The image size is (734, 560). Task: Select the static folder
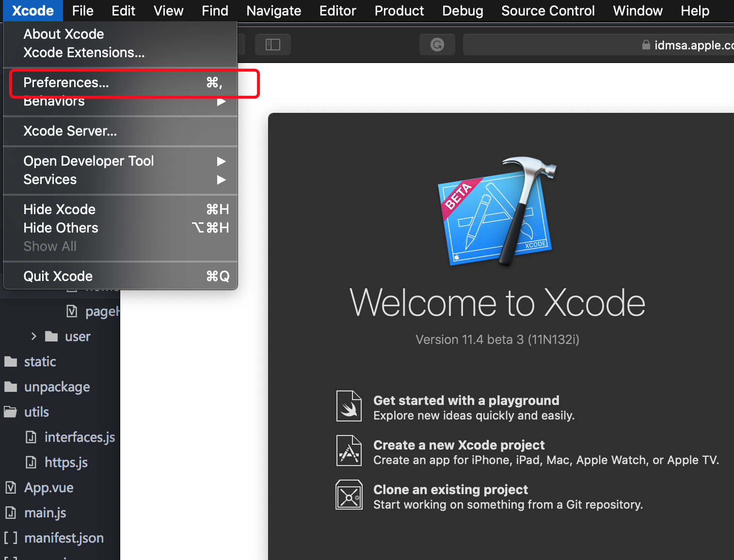coord(40,362)
